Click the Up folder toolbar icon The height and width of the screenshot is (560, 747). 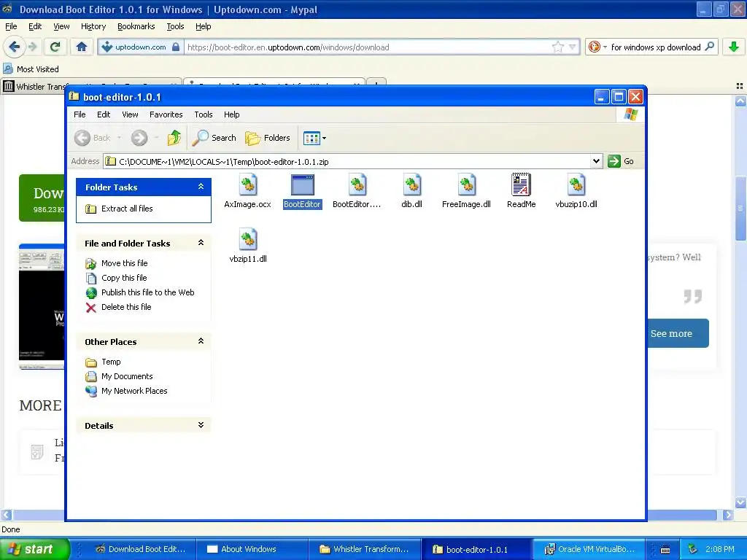point(174,138)
